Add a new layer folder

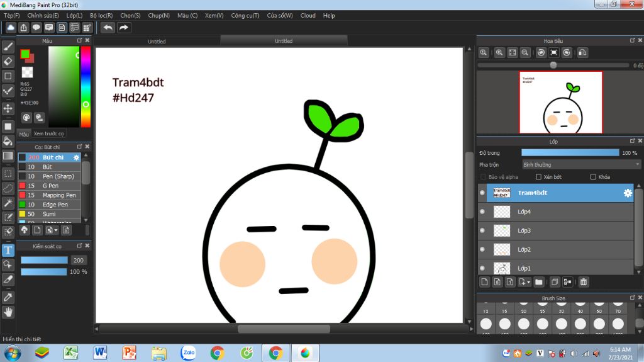tap(538, 282)
